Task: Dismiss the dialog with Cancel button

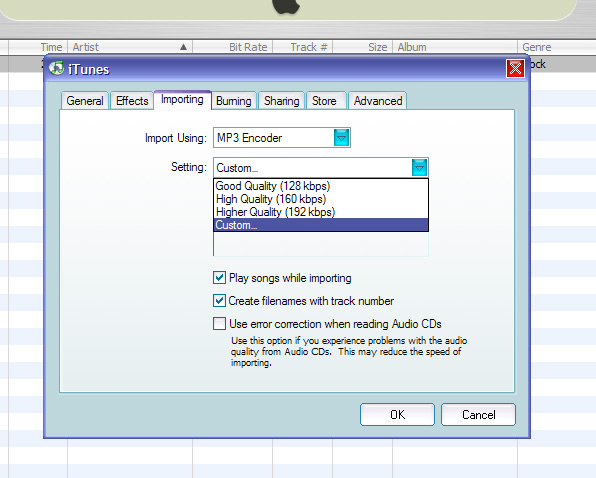Action: coord(479,415)
